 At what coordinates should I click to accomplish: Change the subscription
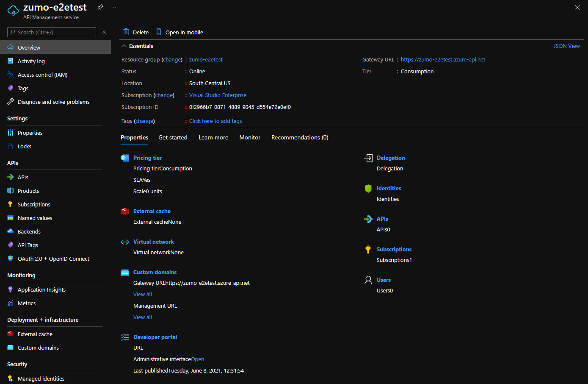tap(165, 95)
